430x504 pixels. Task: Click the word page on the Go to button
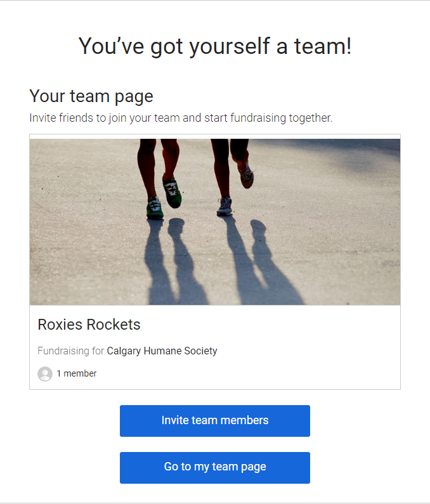pyautogui.click(x=254, y=467)
